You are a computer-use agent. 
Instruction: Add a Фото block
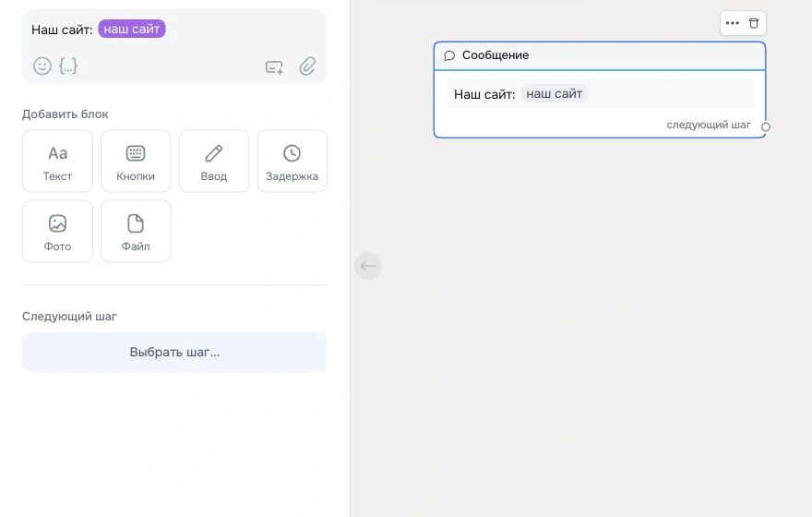point(57,231)
